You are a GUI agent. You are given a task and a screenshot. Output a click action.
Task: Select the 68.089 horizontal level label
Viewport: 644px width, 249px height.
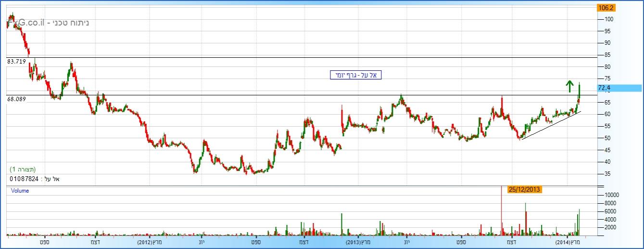16,99
